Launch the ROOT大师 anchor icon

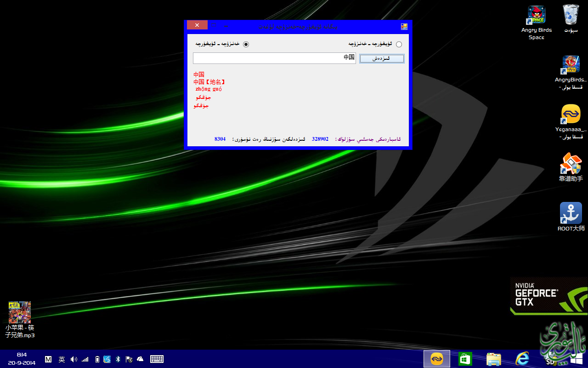pyautogui.click(x=571, y=213)
